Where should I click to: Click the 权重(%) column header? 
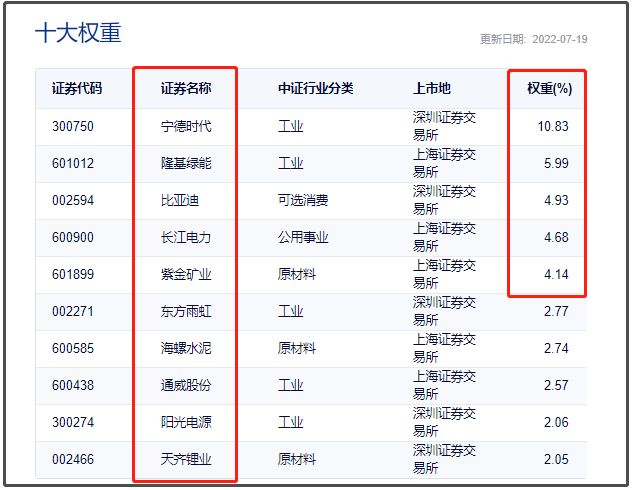click(550, 89)
